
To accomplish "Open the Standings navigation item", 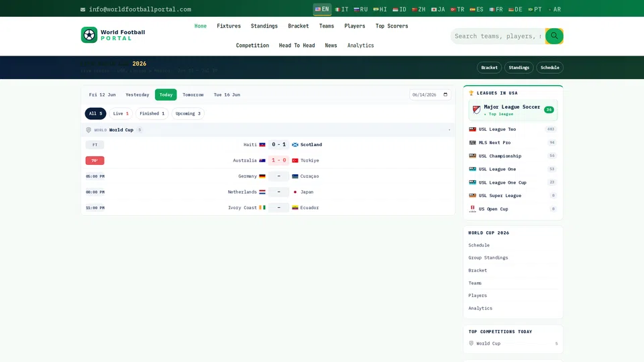I will (264, 26).
